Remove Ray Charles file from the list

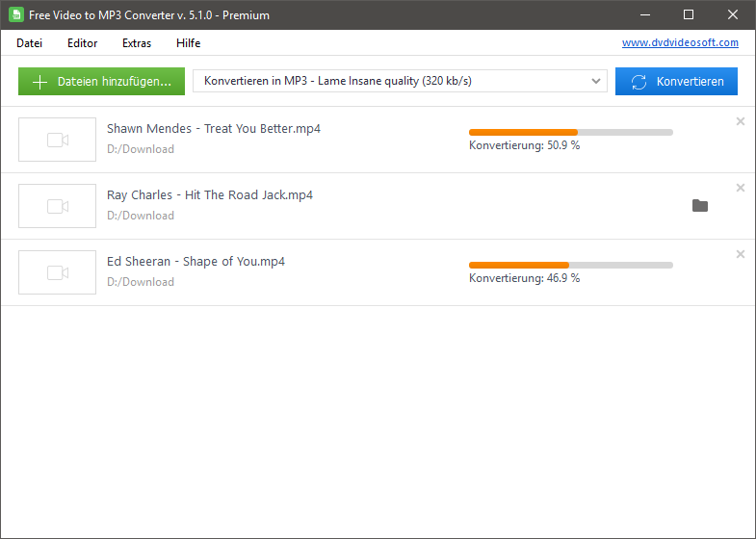click(740, 188)
